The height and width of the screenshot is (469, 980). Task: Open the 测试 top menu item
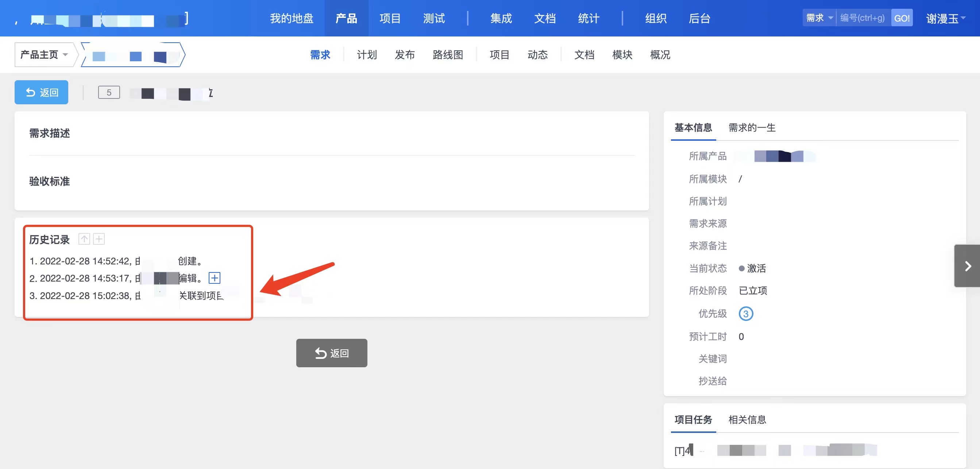click(434, 18)
